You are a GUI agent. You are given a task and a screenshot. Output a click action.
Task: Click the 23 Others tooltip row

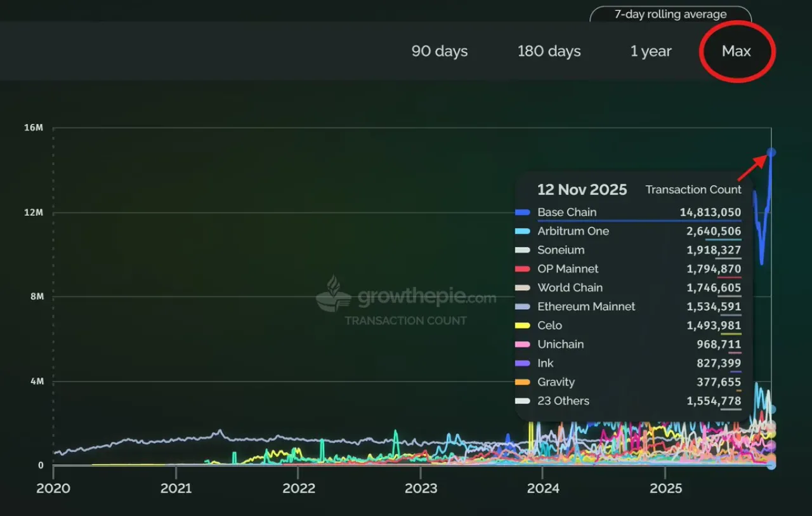[x=628, y=401]
